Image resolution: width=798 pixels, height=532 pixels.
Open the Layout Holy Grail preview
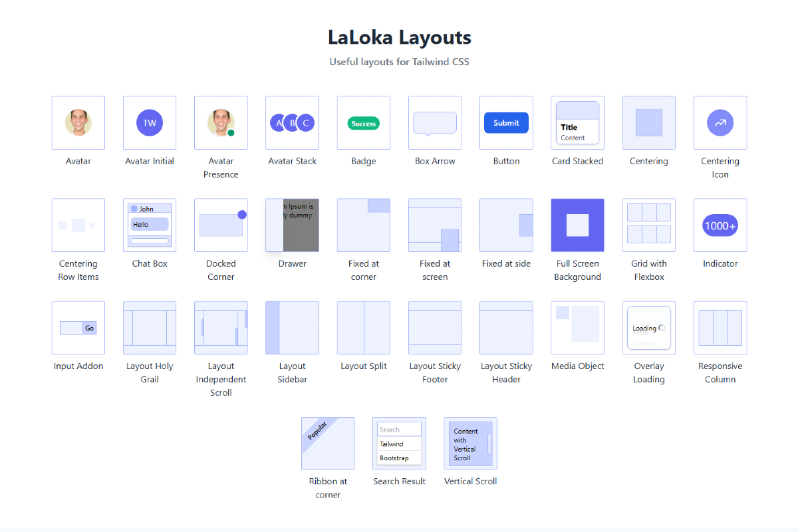(x=150, y=327)
